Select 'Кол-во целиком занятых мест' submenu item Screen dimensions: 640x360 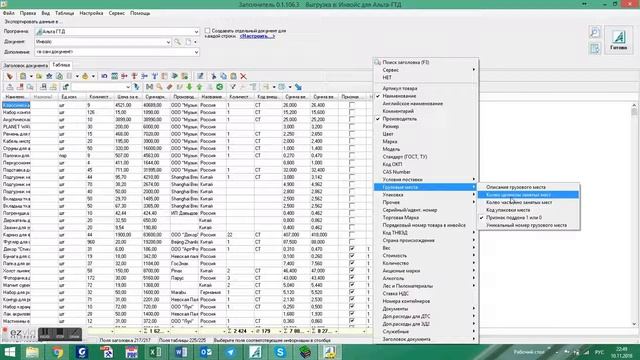click(528, 195)
